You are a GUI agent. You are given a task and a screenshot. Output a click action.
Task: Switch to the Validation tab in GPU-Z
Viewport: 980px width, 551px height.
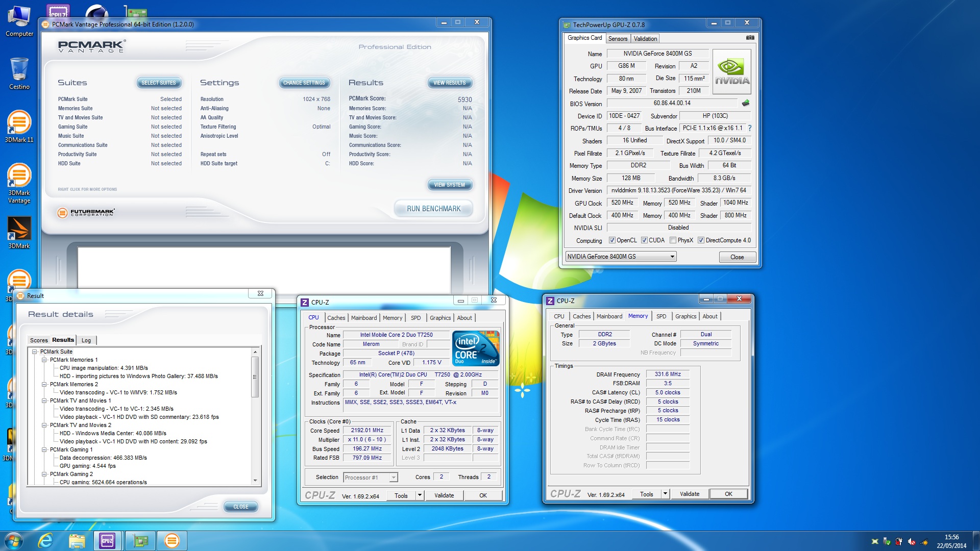(x=645, y=39)
